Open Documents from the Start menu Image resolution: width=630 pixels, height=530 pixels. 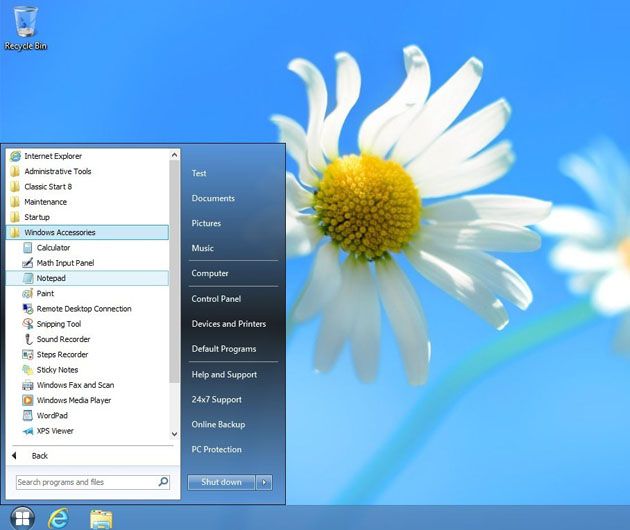click(213, 198)
